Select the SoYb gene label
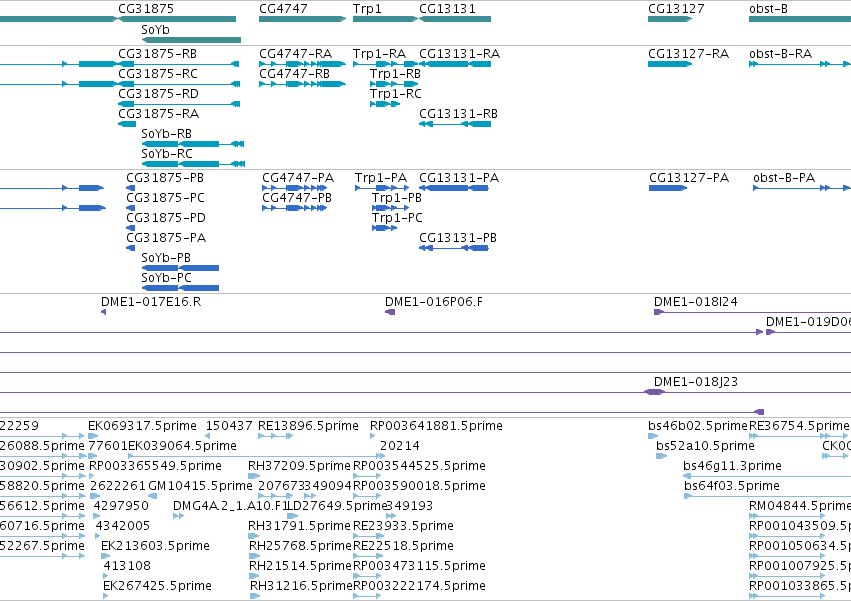The height and width of the screenshot is (601, 851). click(155, 30)
